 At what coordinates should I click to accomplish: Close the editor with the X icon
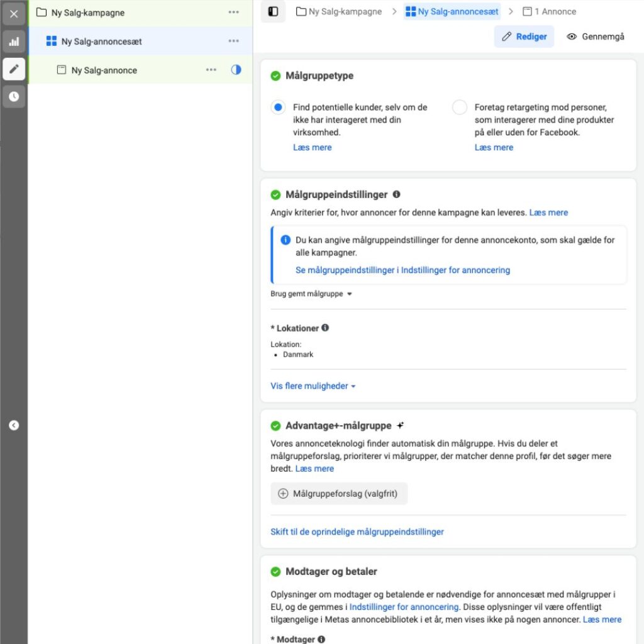(x=14, y=14)
